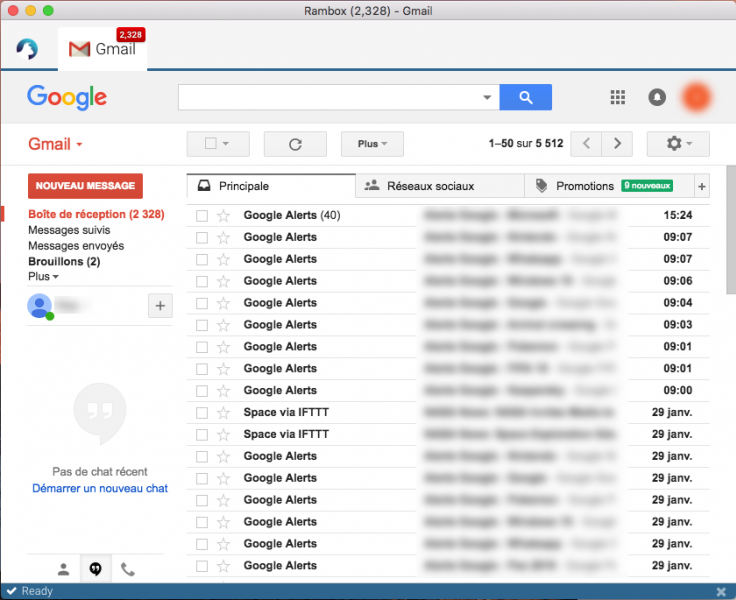Open Google notifications bell

click(657, 97)
